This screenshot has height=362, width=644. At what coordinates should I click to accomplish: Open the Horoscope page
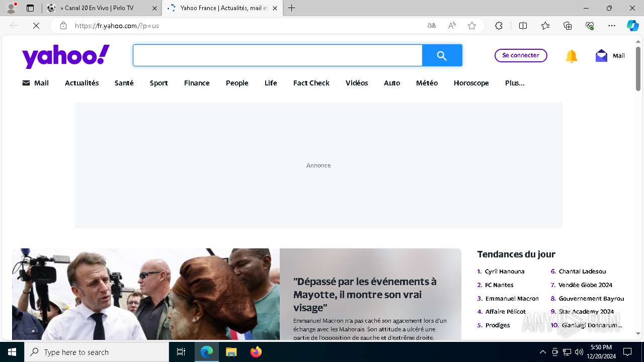[471, 83]
